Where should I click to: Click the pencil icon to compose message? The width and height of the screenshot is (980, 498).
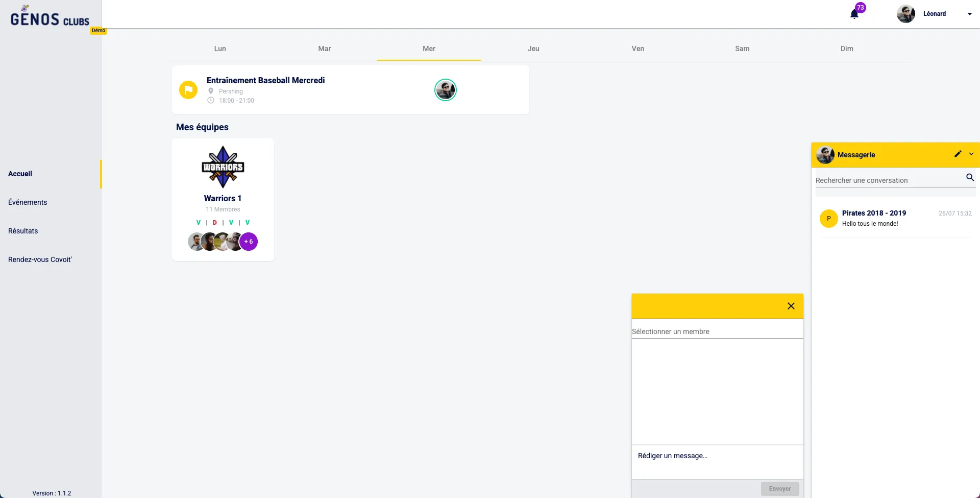958,154
